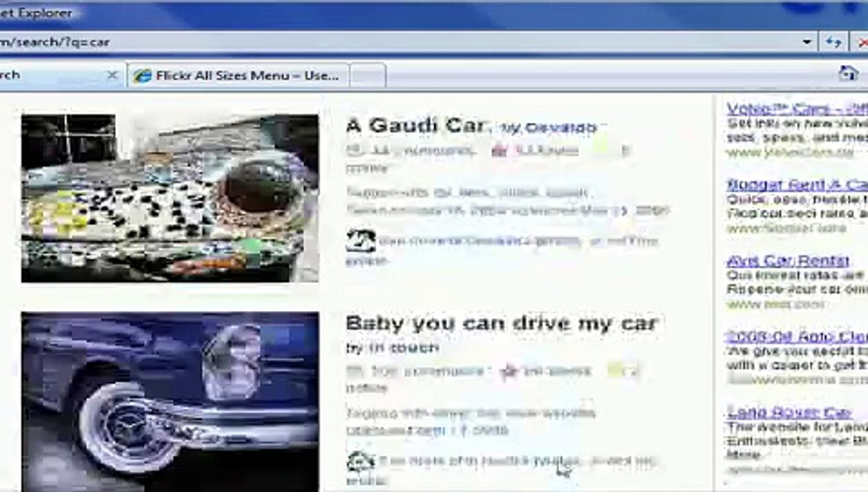Click the home icon in toolbar
This screenshot has height=492, width=868.
pyautogui.click(x=848, y=74)
